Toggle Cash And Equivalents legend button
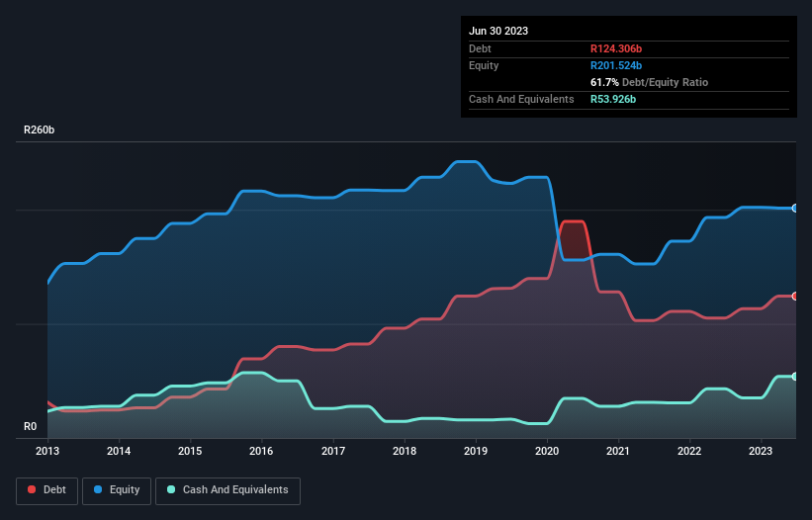812x520 pixels. (x=227, y=490)
